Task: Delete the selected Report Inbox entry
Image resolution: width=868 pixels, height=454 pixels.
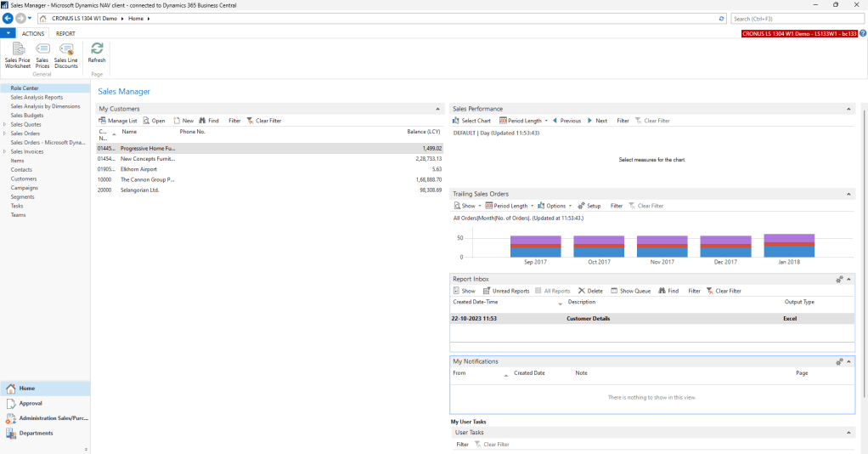Action: 590,291
